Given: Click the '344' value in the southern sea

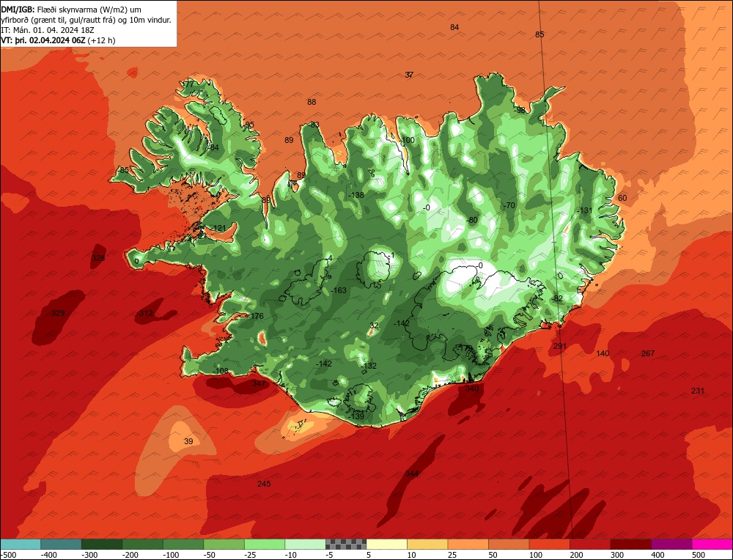Looking at the screenshot, I should [412, 474].
